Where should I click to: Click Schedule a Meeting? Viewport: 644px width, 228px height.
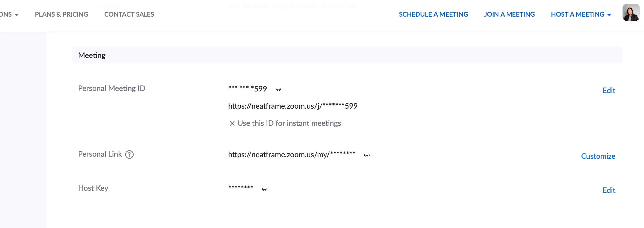[433, 14]
